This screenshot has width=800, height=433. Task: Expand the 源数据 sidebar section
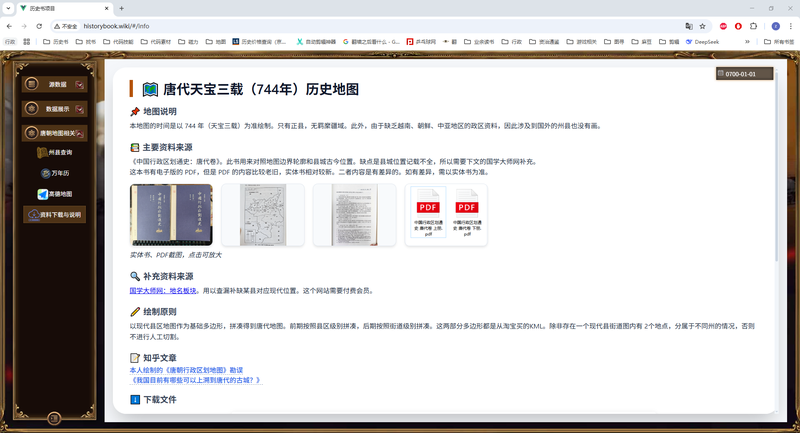coord(56,84)
